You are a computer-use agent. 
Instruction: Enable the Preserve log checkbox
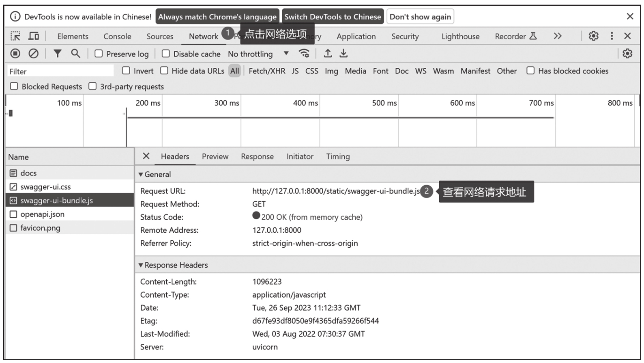pos(99,54)
